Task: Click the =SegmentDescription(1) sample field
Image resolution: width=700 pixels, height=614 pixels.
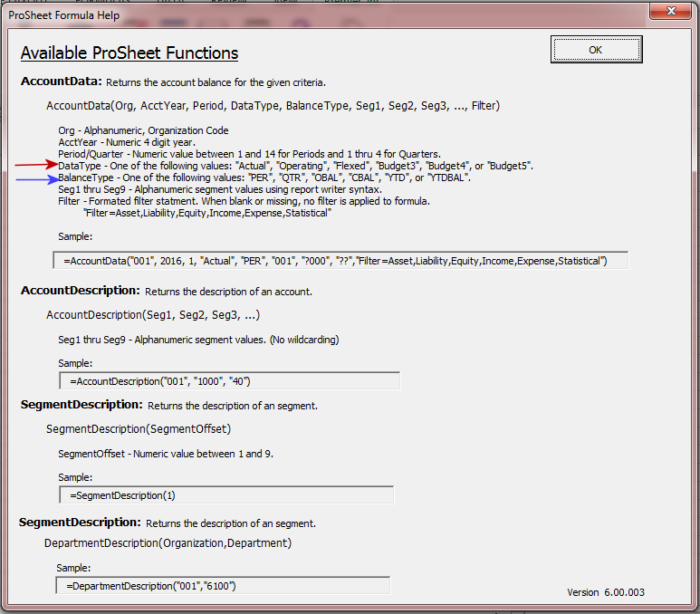Action: pos(225,495)
